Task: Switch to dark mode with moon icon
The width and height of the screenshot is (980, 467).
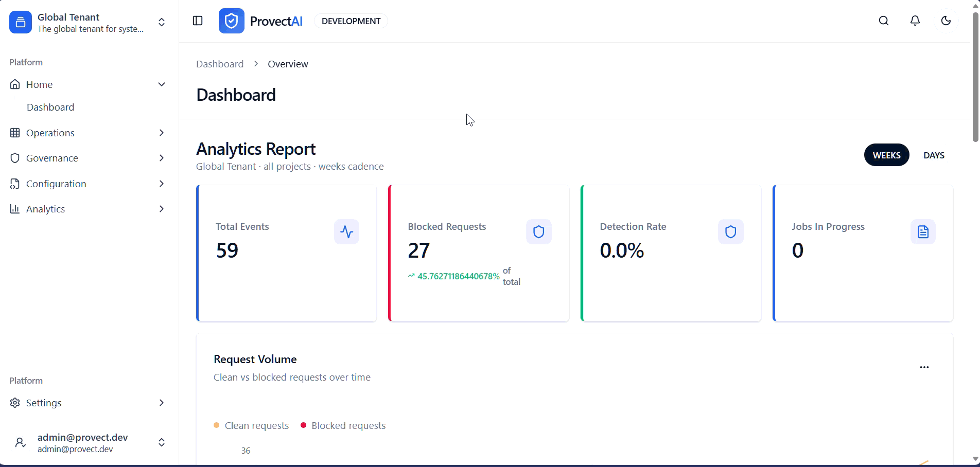Action: click(946, 21)
